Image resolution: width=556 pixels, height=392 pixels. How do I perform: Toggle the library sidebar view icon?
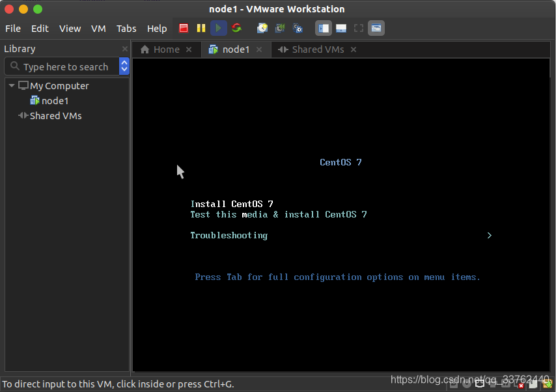pyautogui.click(x=324, y=29)
